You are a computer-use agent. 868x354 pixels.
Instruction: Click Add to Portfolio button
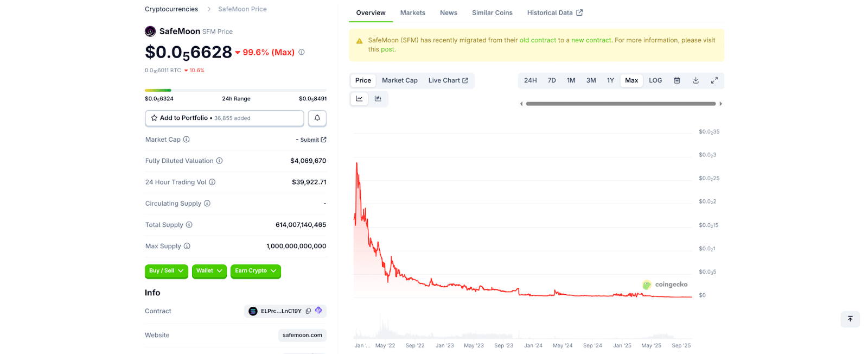click(x=225, y=118)
